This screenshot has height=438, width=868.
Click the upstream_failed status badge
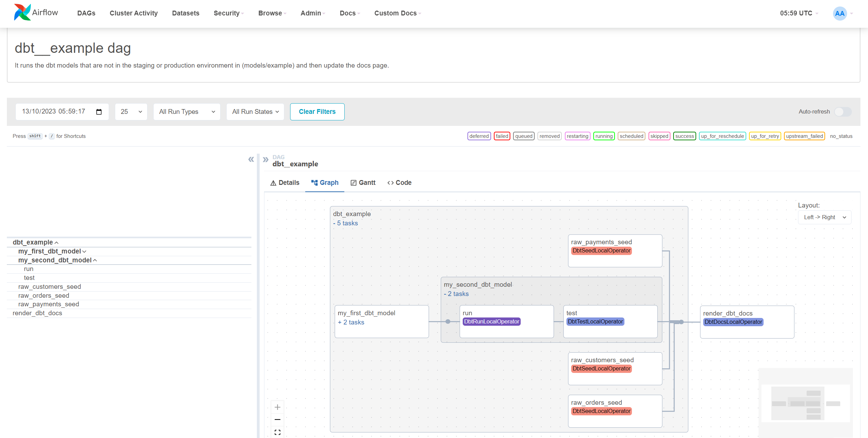[805, 136]
